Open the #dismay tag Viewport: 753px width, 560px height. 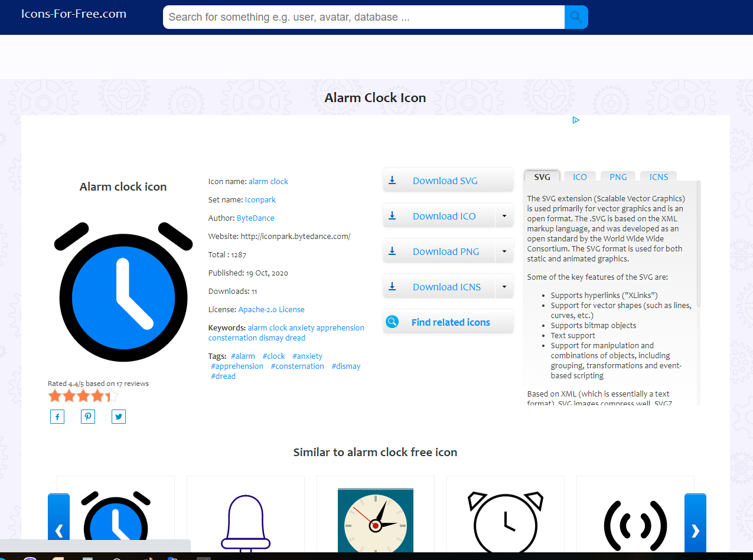pyautogui.click(x=346, y=366)
